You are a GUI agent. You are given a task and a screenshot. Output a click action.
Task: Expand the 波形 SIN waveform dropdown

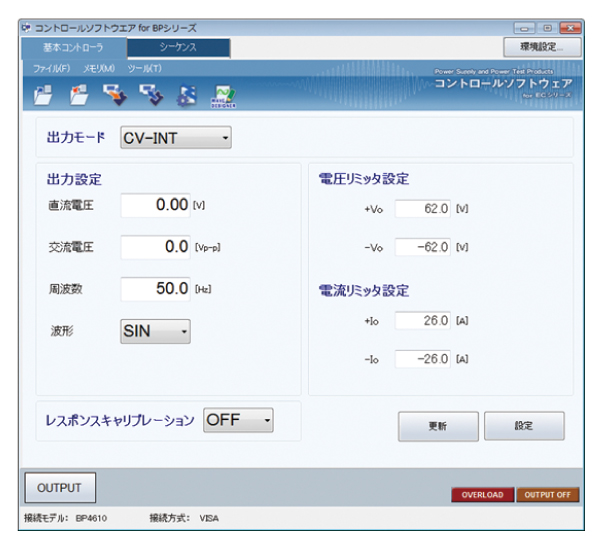pos(155,331)
